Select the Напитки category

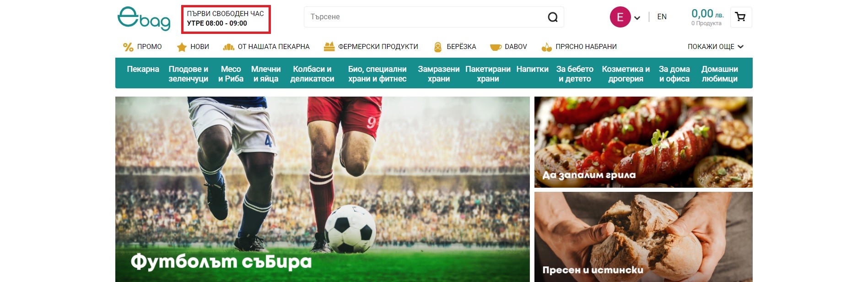[x=533, y=69]
